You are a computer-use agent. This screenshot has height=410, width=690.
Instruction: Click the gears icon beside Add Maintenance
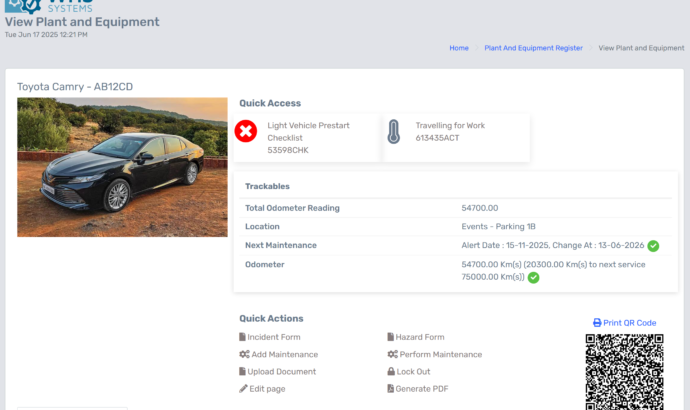244,354
